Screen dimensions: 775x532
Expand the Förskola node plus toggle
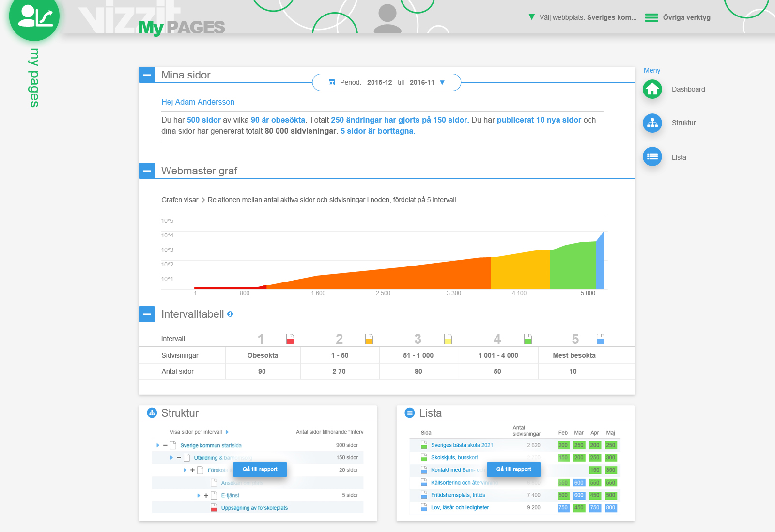[x=192, y=470]
